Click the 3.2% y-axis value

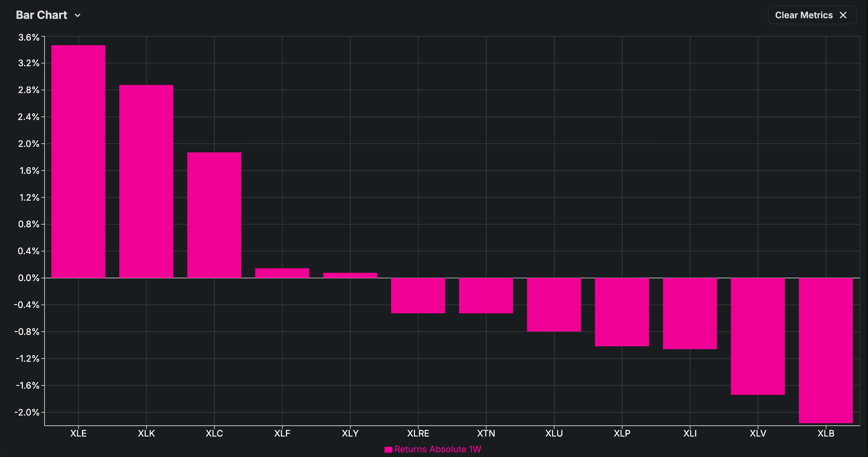29,63
